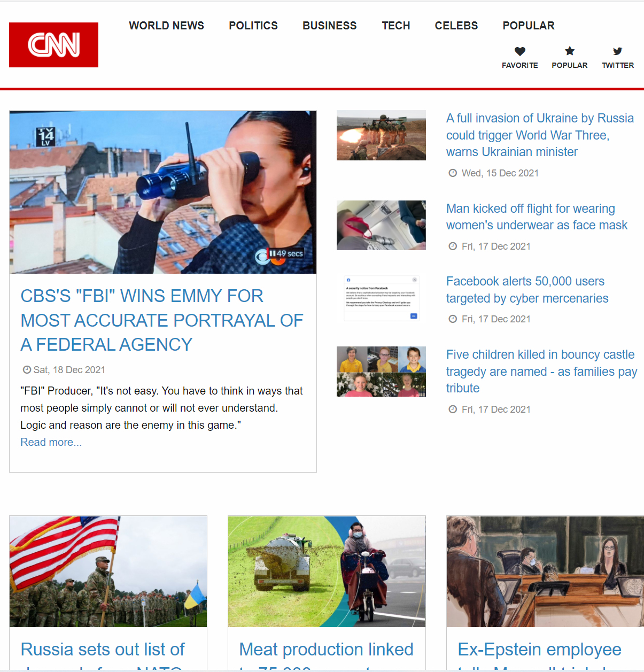Click the courtroom sketch image
Viewport: 644px width, 672px height.
coord(545,571)
